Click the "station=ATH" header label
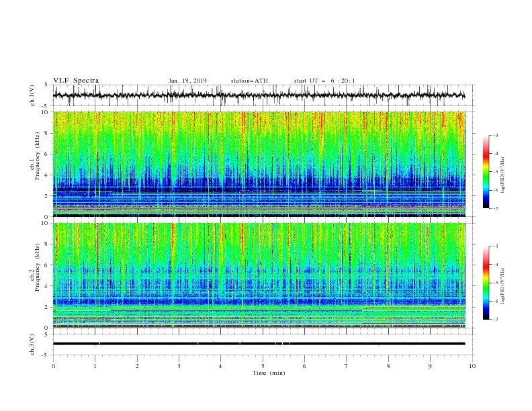The image size is (532, 411). coord(249,81)
